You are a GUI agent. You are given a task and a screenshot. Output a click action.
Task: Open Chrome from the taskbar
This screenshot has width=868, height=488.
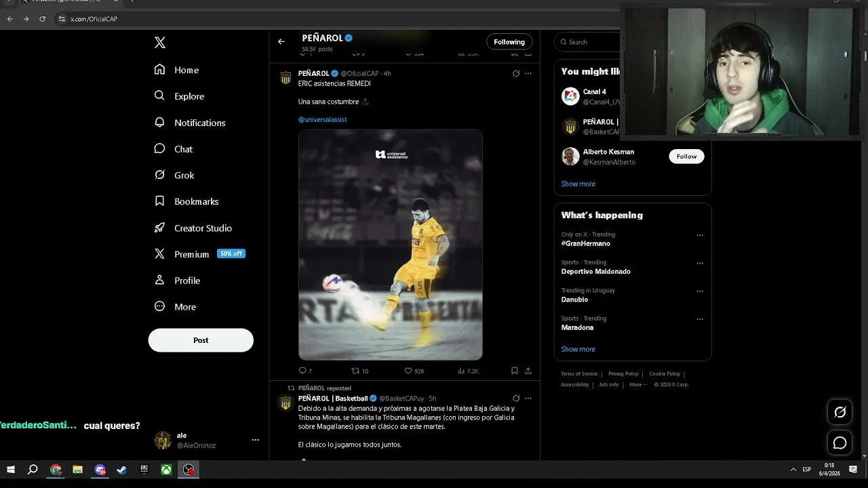coord(56,469)
